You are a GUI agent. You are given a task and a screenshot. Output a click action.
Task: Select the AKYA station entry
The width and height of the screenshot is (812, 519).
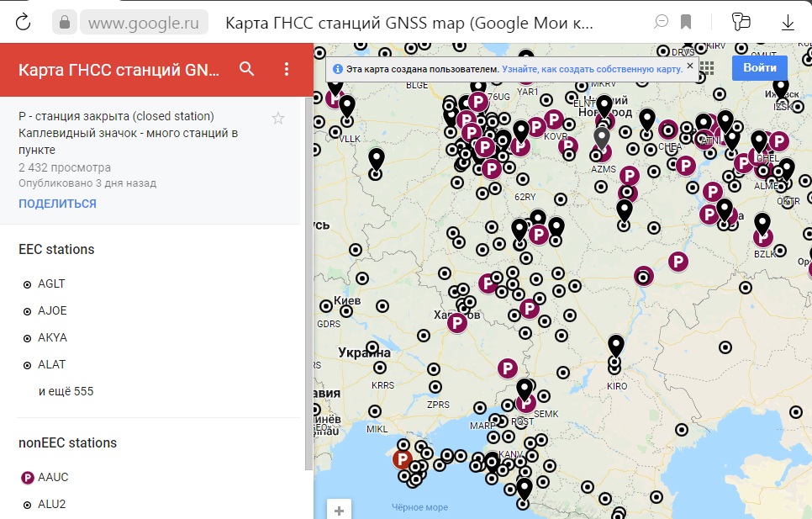[x=52, y=337]
